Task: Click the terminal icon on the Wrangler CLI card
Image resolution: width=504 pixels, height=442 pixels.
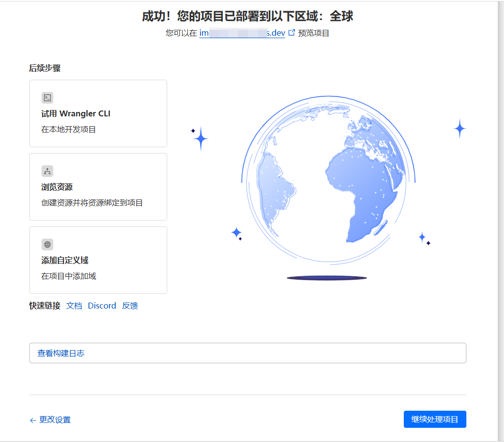Action: point(47,98)
